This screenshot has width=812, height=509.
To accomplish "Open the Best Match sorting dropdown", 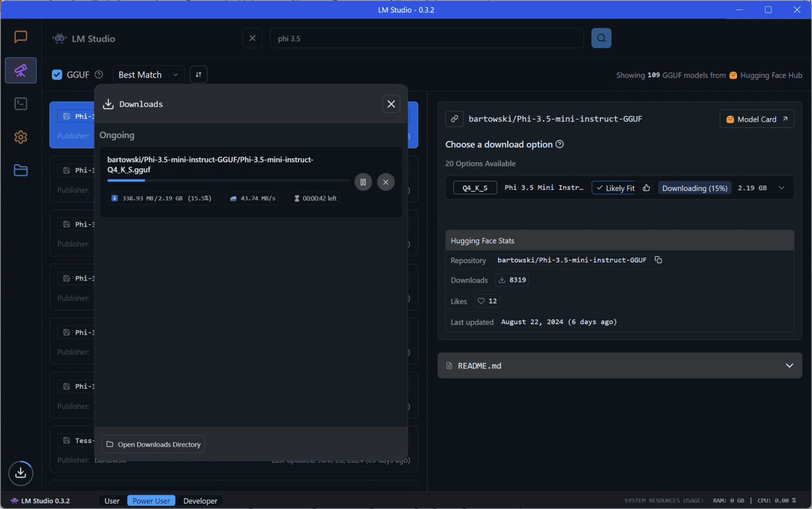I will 148,74.
